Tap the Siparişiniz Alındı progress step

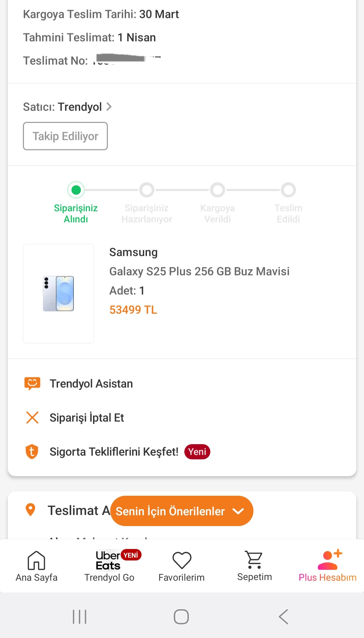pos(76,190)
